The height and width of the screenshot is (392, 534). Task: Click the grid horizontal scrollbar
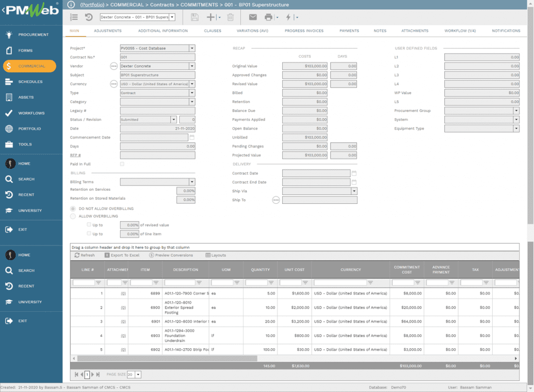(x=167, y=358)
